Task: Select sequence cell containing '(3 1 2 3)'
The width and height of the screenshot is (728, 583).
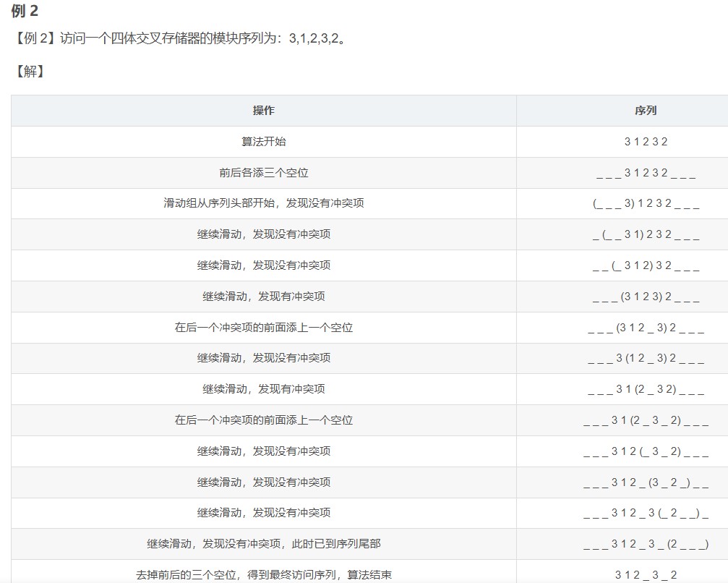Action: point(645,297)
